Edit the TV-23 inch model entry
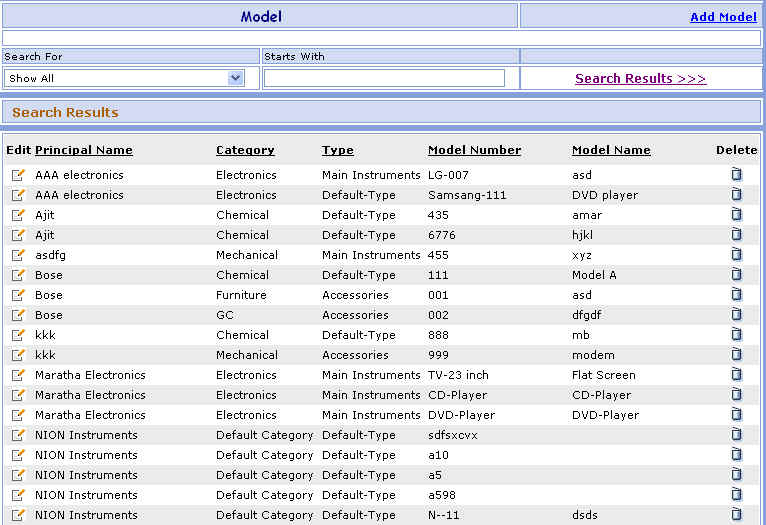 click(18, 375)
